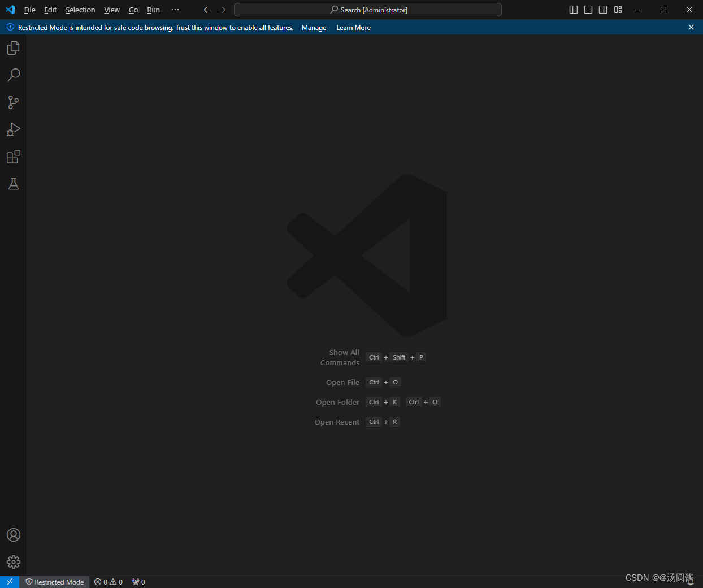This screenshot has height=588, width=703.
Task: Maximize the VS Code window
Action: click(663, 10)
